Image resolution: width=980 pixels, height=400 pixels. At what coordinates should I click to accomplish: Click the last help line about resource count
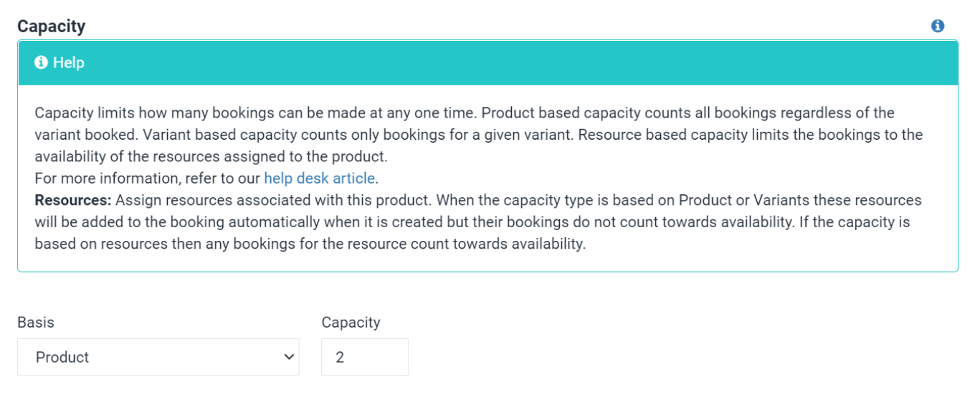310,244
